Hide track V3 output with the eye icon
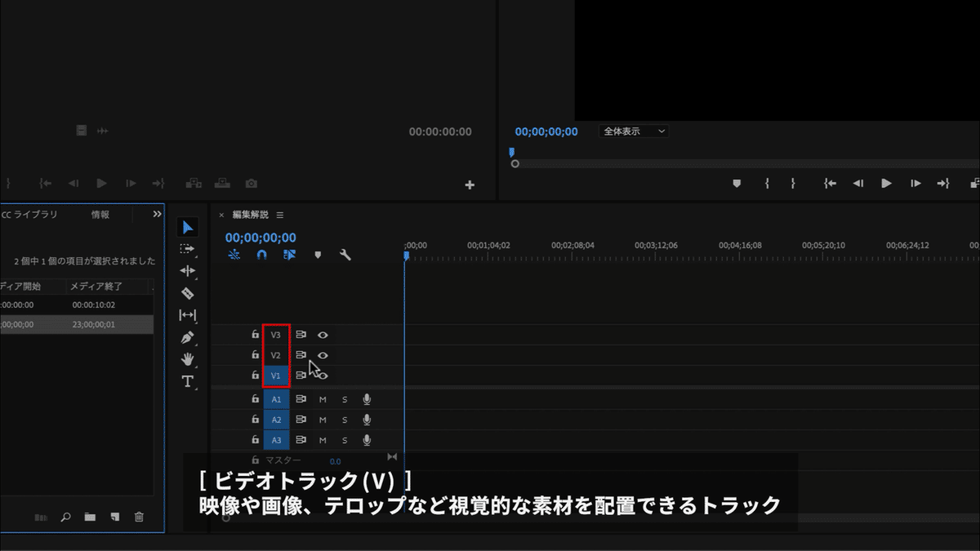This screenshot has width=980, height=551. [x=323, y=334]
